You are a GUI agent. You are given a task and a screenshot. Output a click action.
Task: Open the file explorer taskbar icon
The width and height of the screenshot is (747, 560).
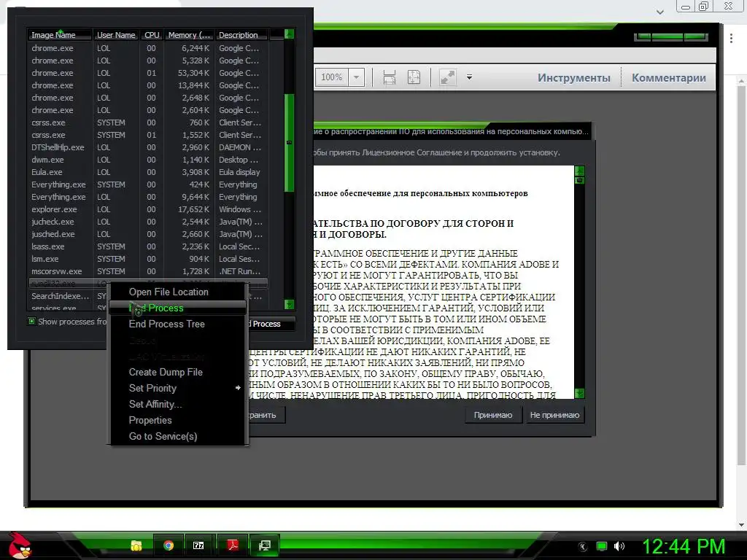pyautogui.click(x=136, y=545)
